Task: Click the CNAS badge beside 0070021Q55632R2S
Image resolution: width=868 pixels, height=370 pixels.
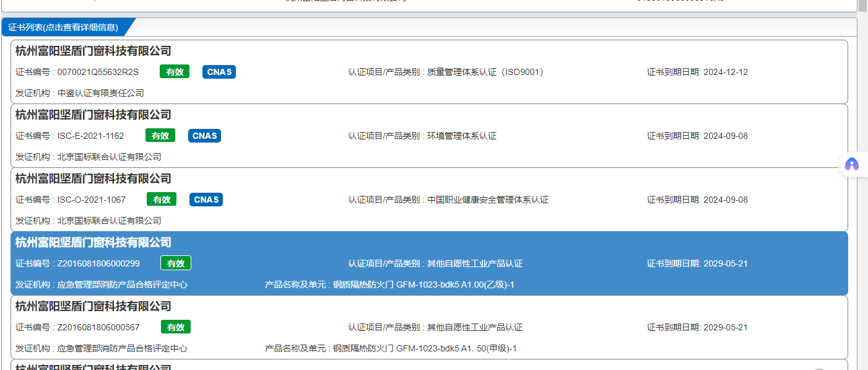Action: 219,72
